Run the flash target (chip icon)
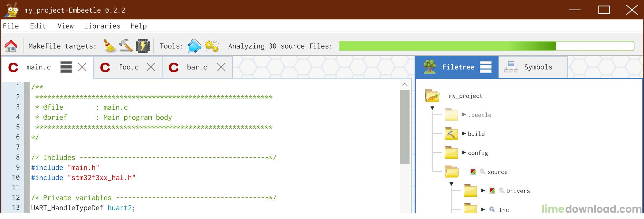 [x=143, y=46]
